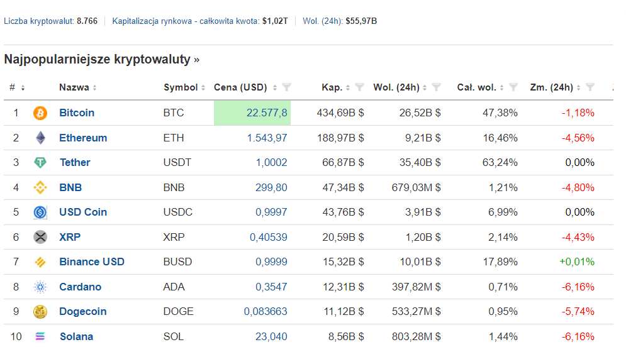Click Solana price 23,040
Screen dimensions: 626x364
(x=271, y=336)
